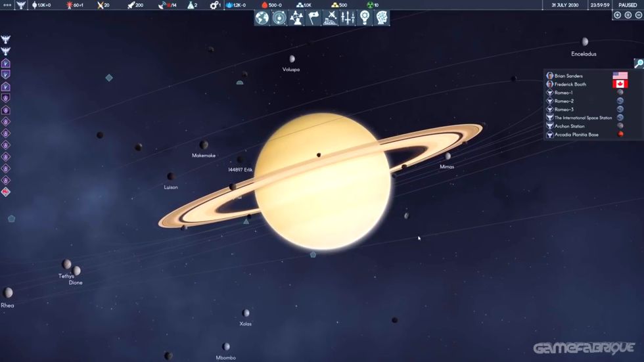Select the moon Mimas

pos(448,156)
